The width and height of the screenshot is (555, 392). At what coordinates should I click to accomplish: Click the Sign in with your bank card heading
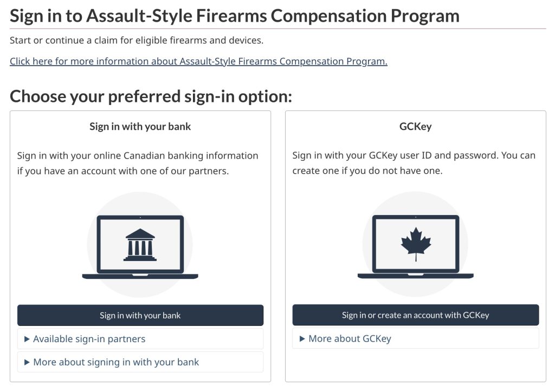click(139, 126)
